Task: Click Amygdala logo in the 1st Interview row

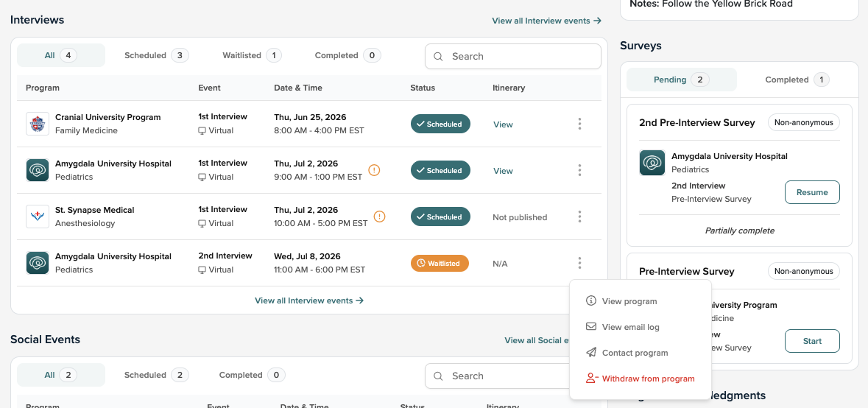Action: pyautogui.click(x=38, y=170)
